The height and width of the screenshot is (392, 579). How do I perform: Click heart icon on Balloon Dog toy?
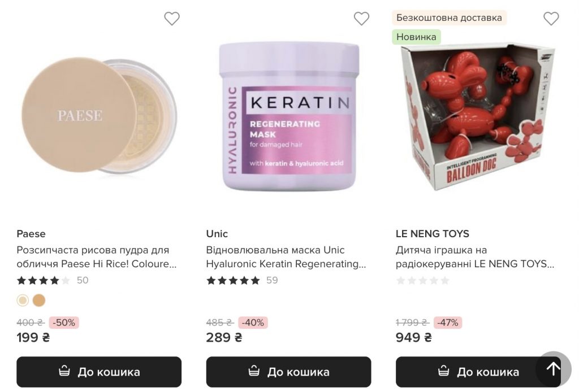pos(551,19)
